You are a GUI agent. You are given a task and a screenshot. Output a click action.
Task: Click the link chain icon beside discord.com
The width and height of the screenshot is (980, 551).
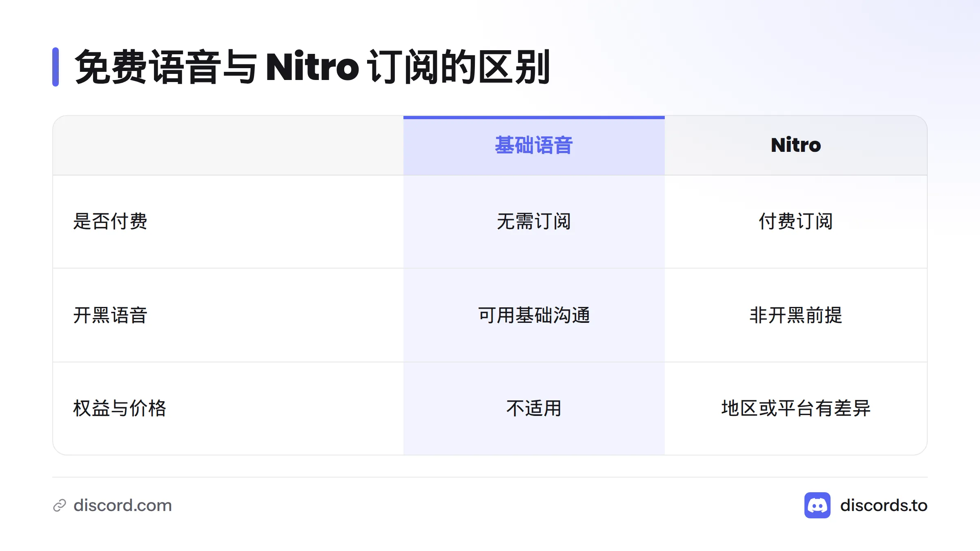[x=60, y=505]
